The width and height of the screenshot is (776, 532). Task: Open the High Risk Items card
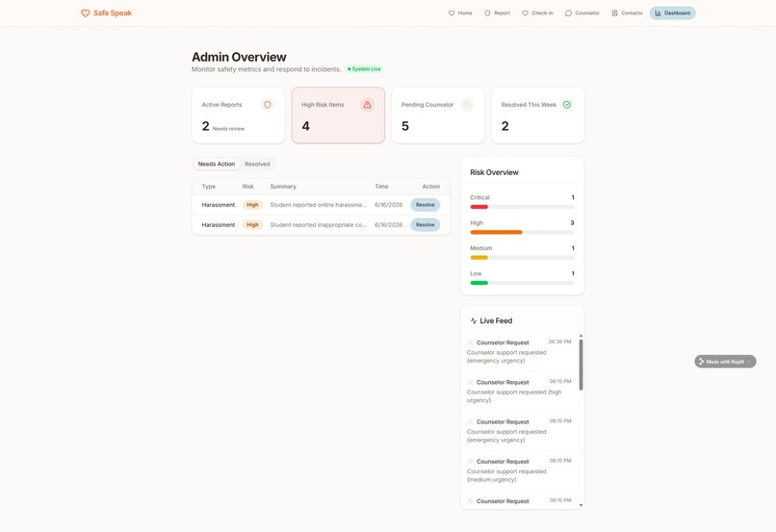click(x=338, y=115)
